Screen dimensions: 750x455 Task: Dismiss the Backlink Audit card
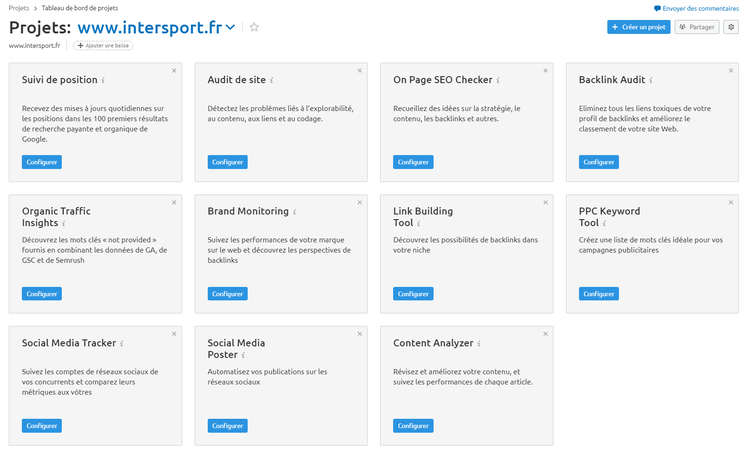pos(731,71)
